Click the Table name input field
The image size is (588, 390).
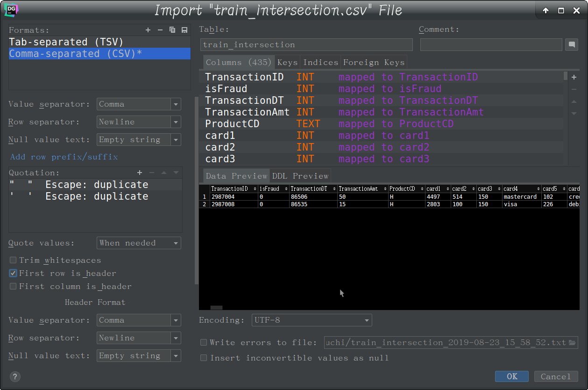307,45
